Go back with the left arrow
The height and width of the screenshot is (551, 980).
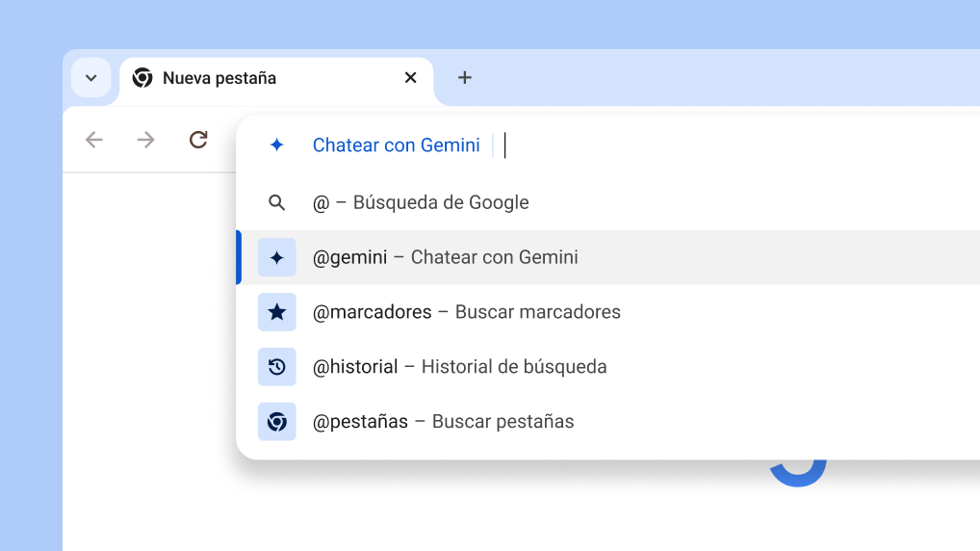coord(93,140)
